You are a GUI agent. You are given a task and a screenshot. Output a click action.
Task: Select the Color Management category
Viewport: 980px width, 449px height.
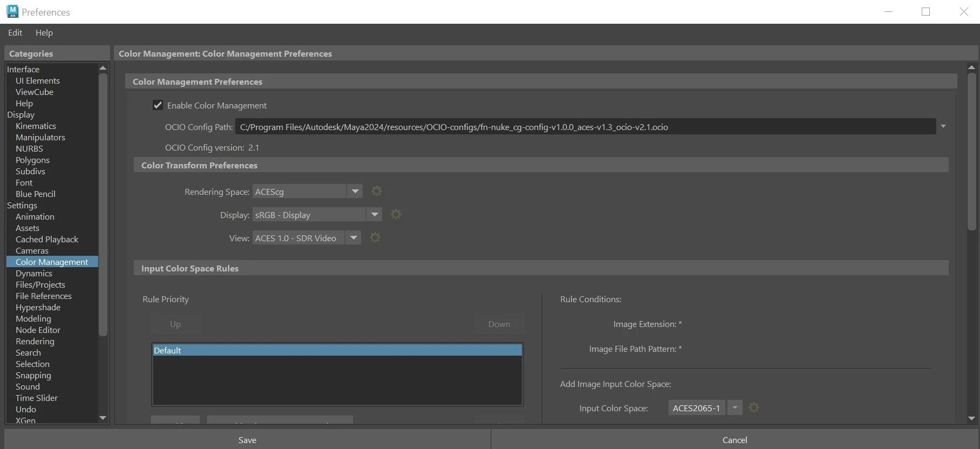click(52, 262)
